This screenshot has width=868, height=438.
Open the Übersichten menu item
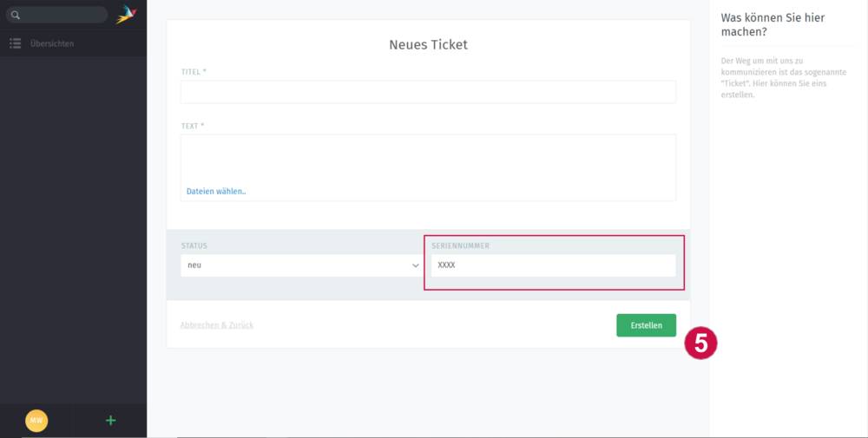click(x=52, y=43)
